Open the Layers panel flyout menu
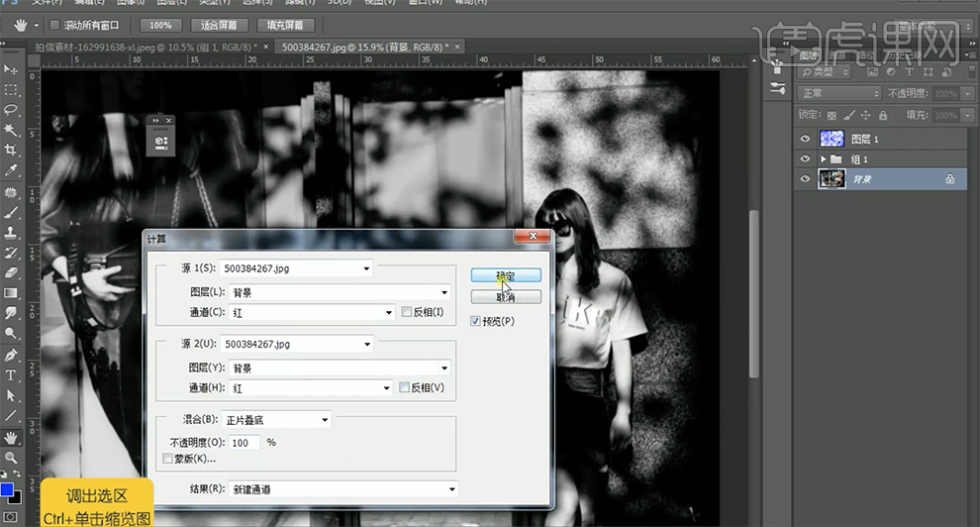The image size is (980, 527). tap(972, 55)
